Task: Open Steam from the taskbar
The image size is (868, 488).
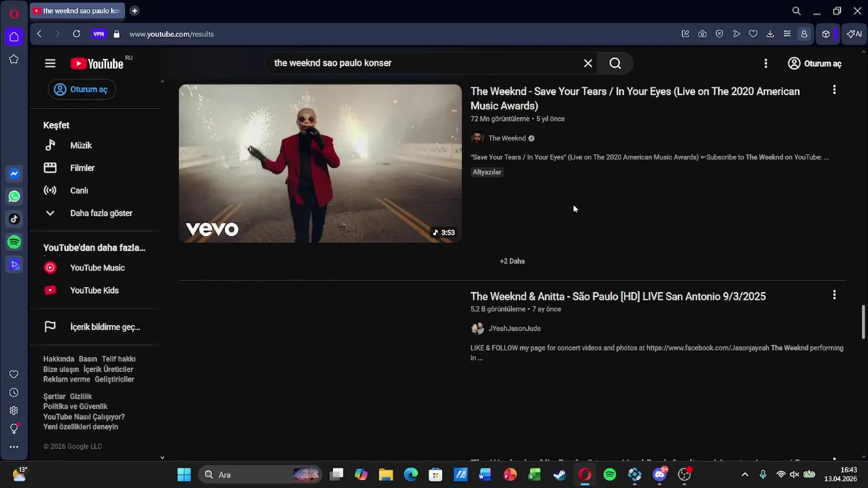Action: point(560,474)
